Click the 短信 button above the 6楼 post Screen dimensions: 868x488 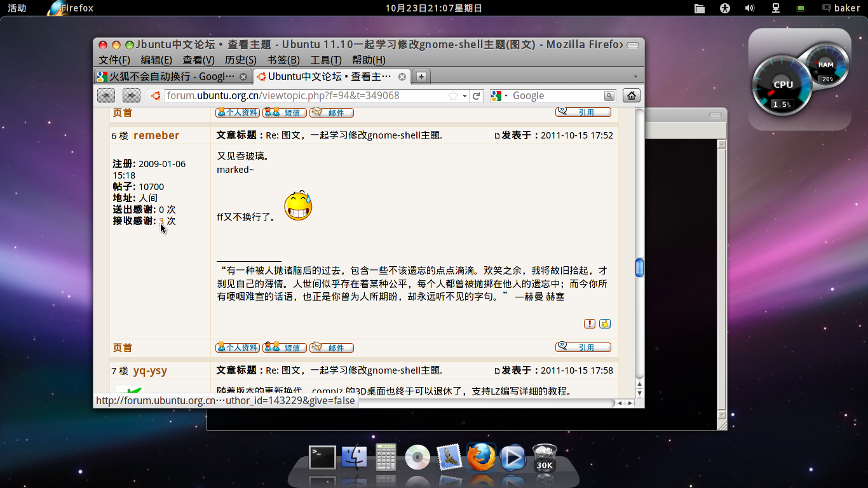coord(285,112)
